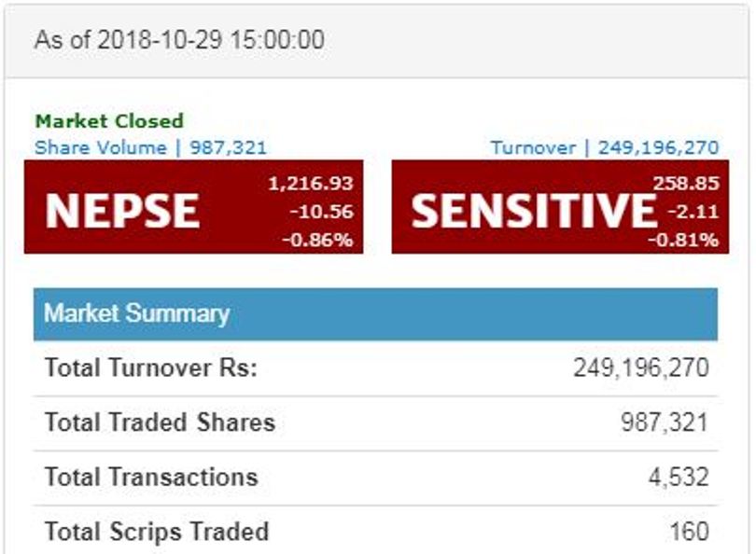The height and width of the screenshot is (554, 756).
Task: Click the total transactions value 4,532
Action: tap(679, 478)
